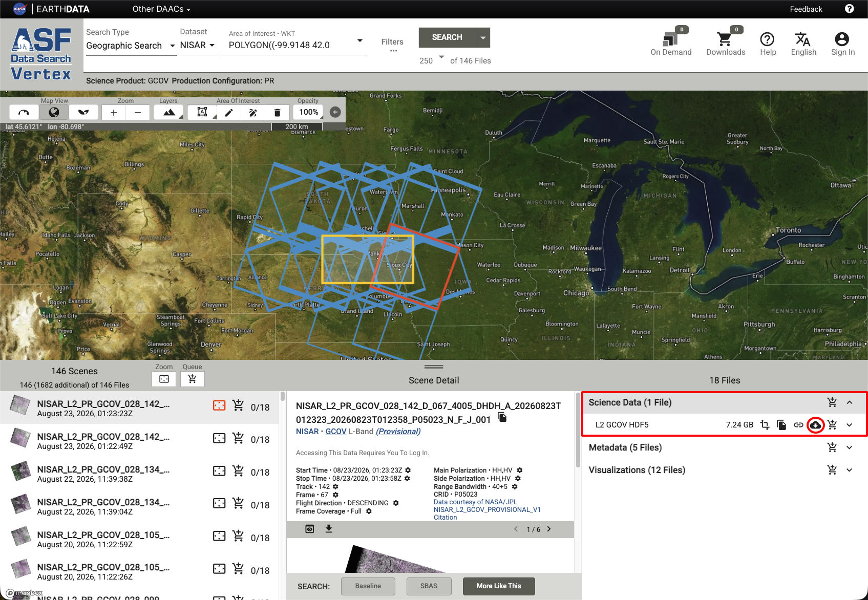Open the Citation link
868x600 pixels.
[x=446, y=518]
